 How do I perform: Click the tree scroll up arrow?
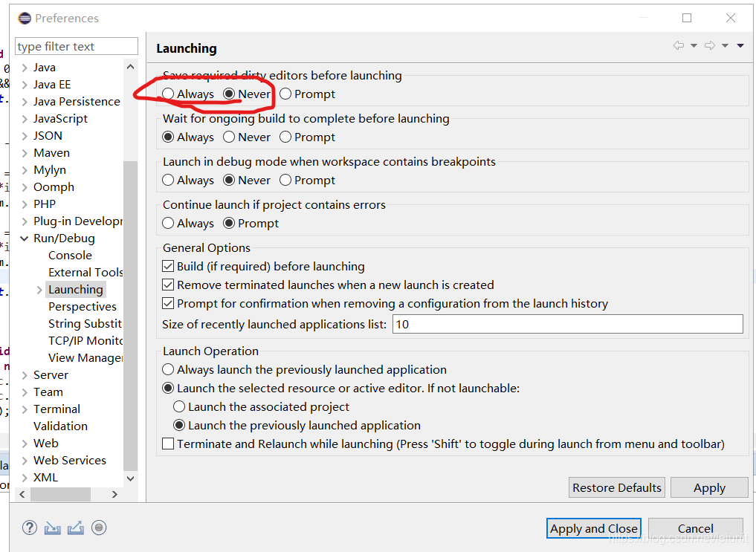click(x=130, y=67)
